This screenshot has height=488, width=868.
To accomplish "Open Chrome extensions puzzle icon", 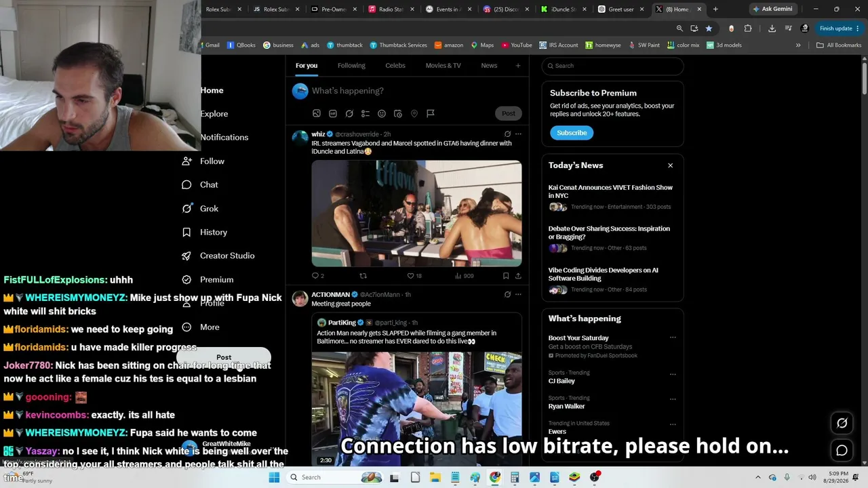I will pos(748,28).
